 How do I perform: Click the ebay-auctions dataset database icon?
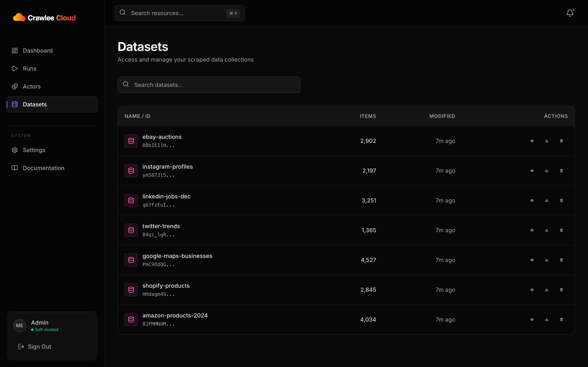point(131,141)
